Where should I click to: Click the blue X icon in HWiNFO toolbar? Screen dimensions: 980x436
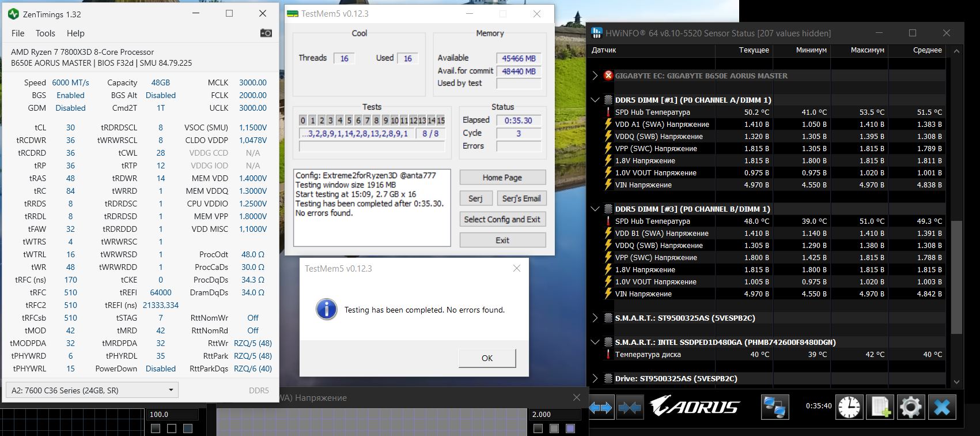point(941,407)
